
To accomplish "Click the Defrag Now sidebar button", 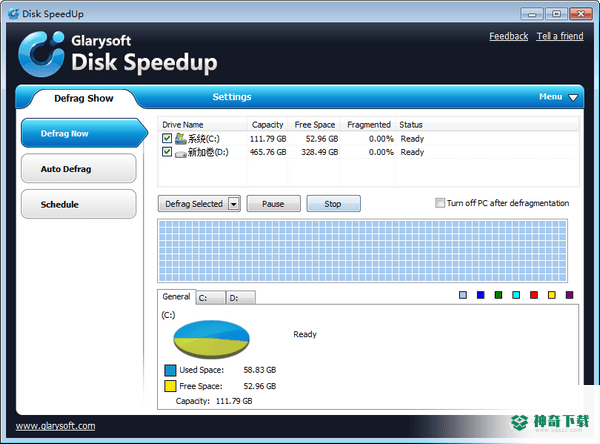I will (x=84, y=133).
